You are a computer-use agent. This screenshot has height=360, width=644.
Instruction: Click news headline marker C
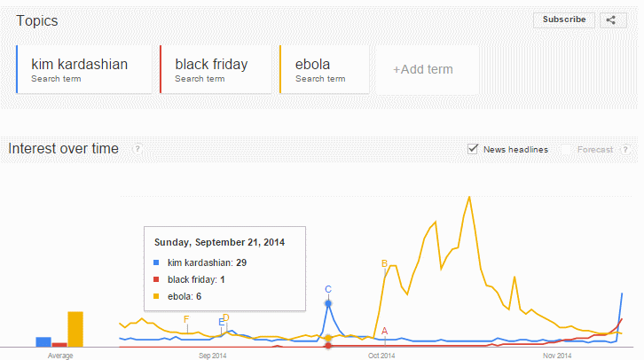[328, 289]
